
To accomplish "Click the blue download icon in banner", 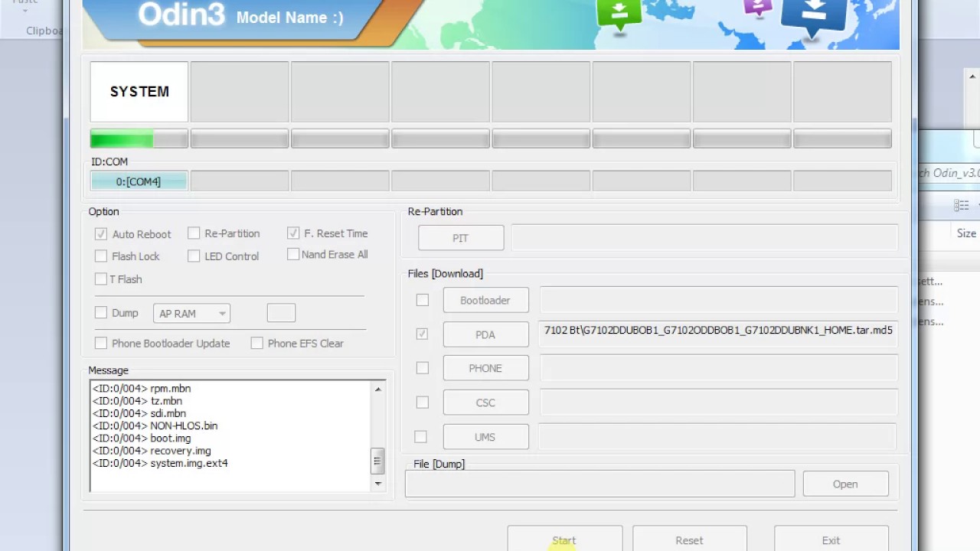I will (x=815, y=17).
